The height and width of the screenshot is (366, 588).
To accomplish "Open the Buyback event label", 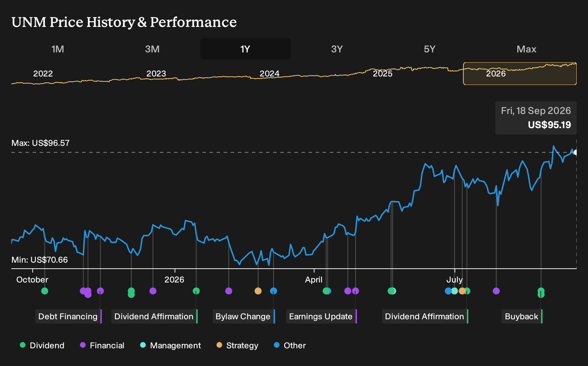I will (x=522, y=316).
